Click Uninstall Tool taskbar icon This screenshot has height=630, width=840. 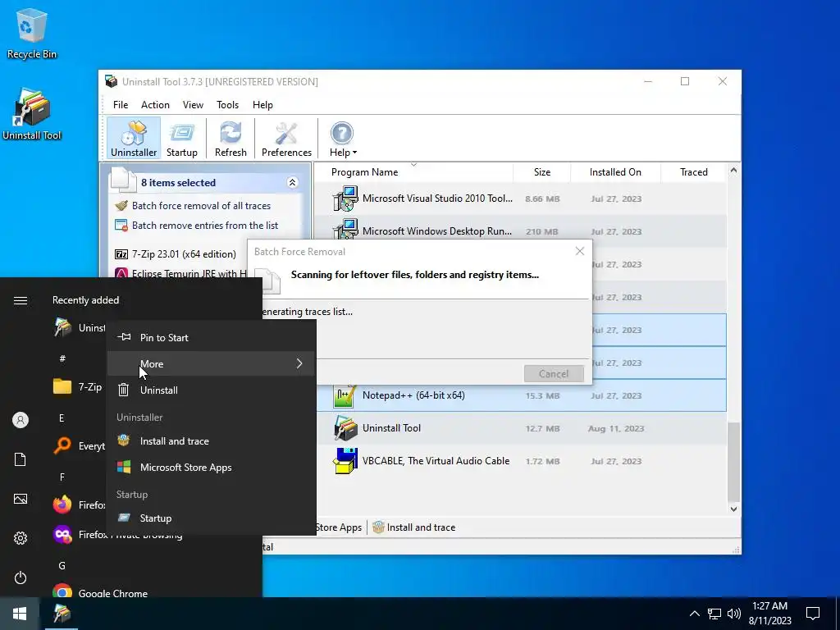tap(62, 614)
